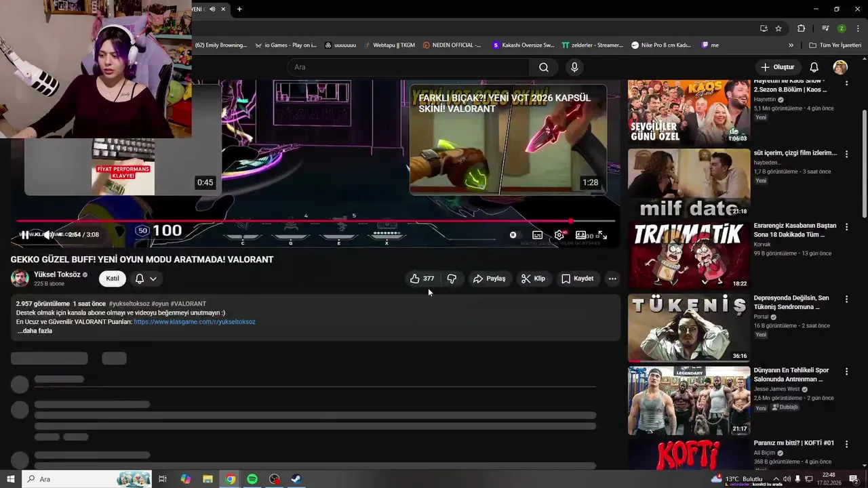The image size is (868, 488).
Task: Focus the YouTube Ara search field
Action: (408, 67)
